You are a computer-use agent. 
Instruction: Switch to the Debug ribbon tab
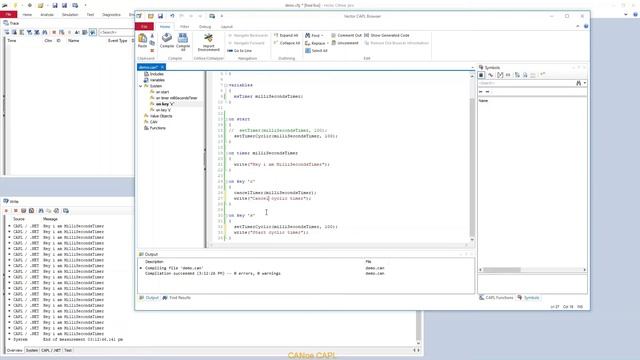pos(205,27)
